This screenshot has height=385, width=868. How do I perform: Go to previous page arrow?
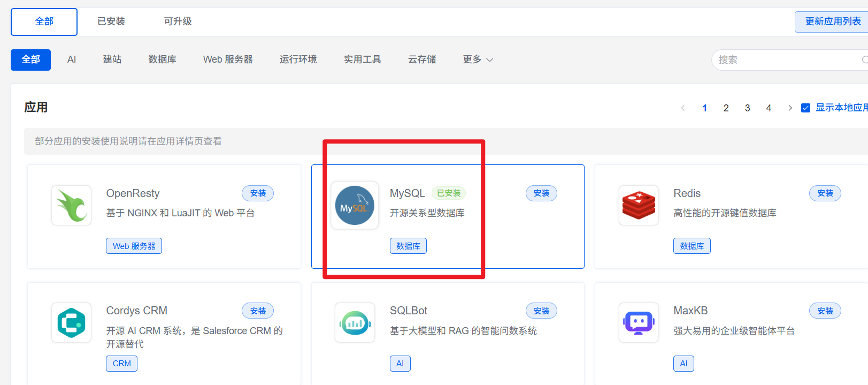[683, 108]
